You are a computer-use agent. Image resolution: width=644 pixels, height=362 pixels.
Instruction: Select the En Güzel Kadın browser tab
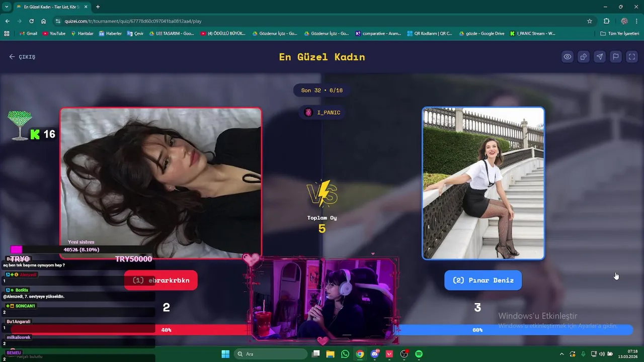pyautogui.click(x=51, y=7)
